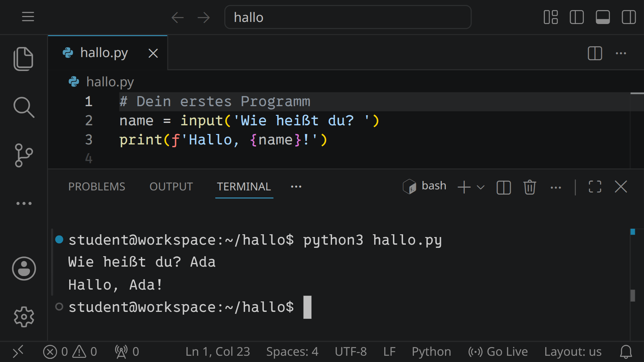Start server with Go Live

click(x=498, y=352)
